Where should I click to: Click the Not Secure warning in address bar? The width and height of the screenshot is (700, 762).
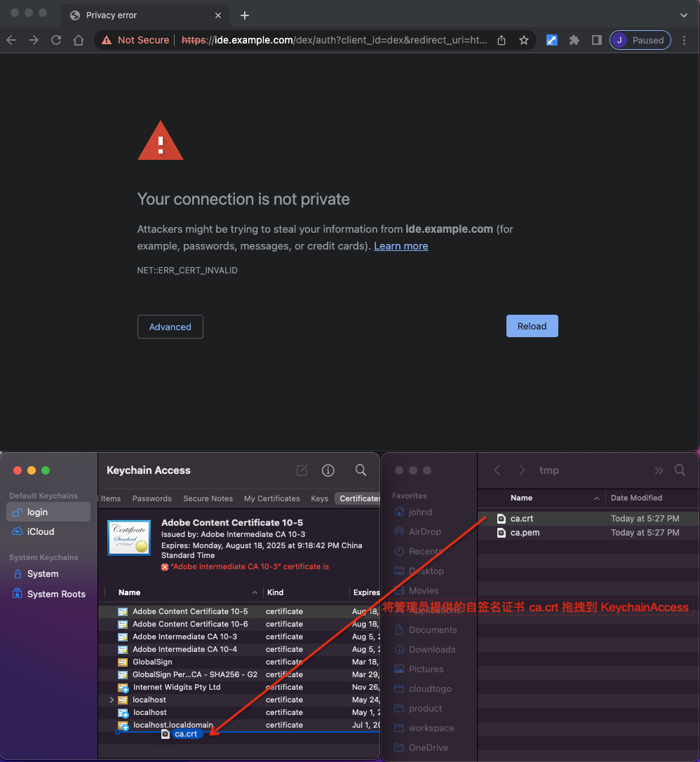[x=136, y=40]
